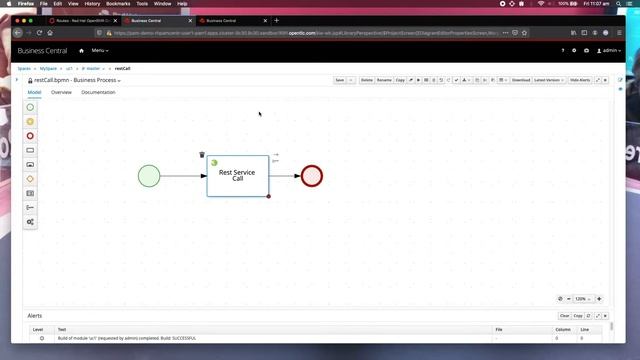
Task: Click the Build SUCCESSFUL alert message
Action: point(127,338)
